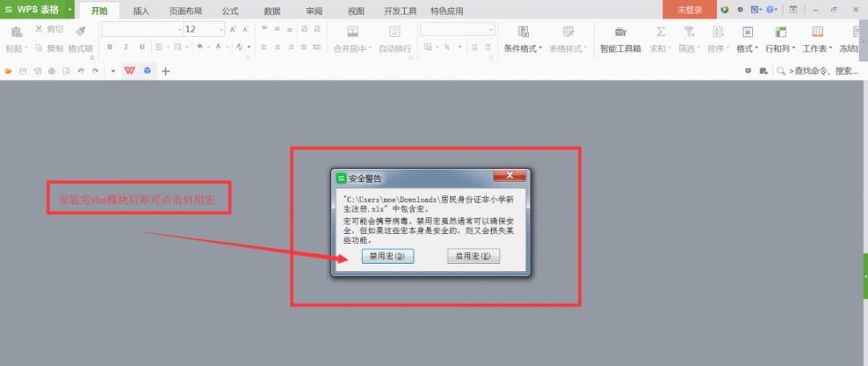Toggle bold formatting B
The height and width of the screenshot is (366, 868).
(110, 47)
